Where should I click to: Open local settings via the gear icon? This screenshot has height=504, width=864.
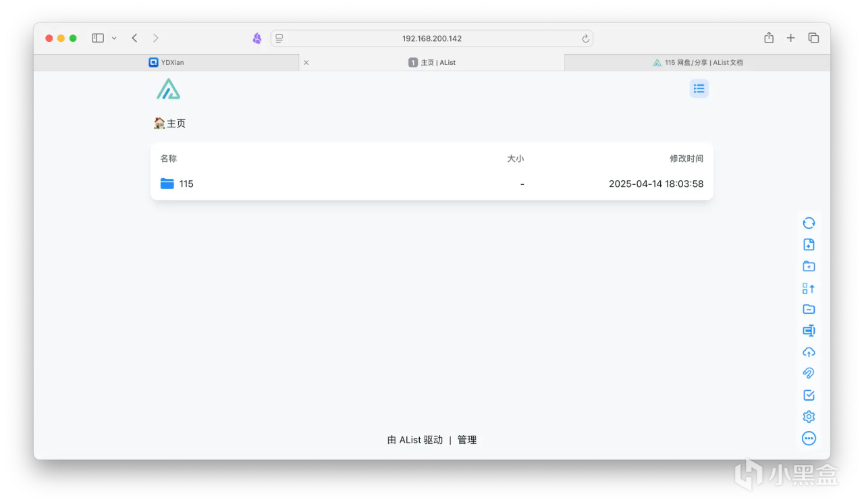point(809,417)
